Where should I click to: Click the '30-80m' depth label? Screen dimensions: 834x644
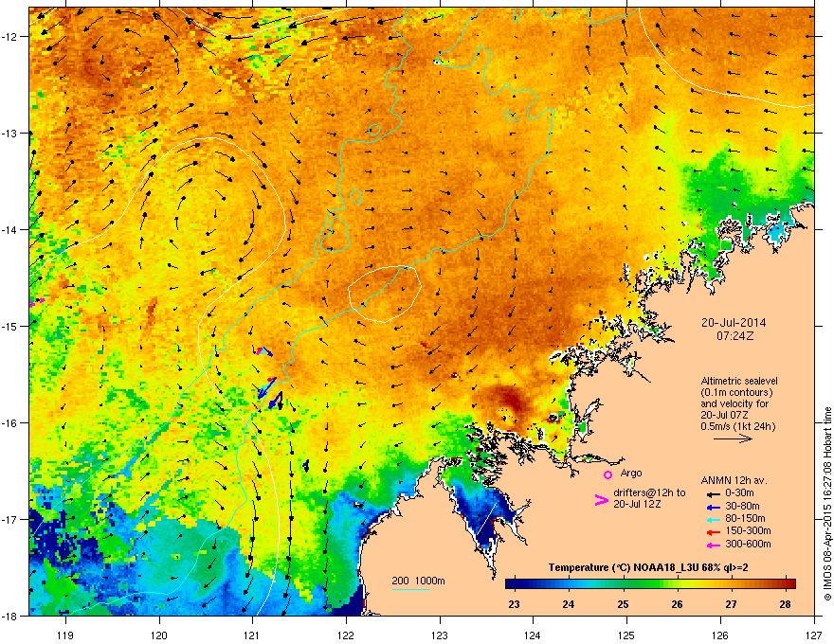742,506
